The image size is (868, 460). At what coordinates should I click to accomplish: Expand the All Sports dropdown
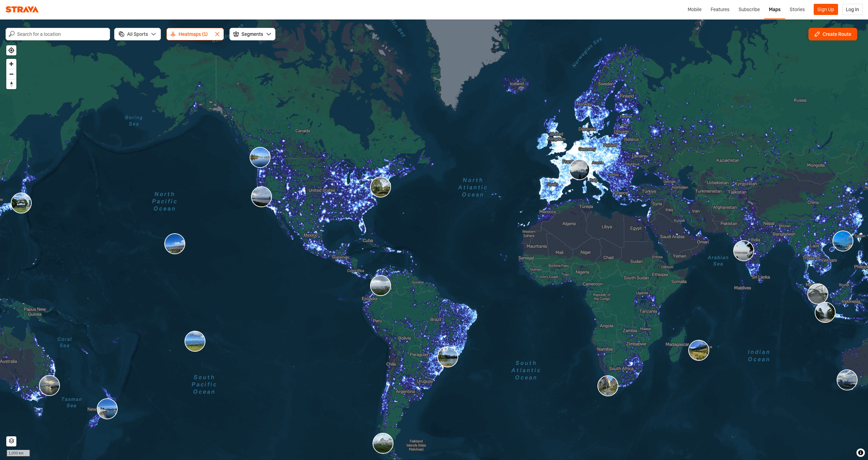(138, 34)
